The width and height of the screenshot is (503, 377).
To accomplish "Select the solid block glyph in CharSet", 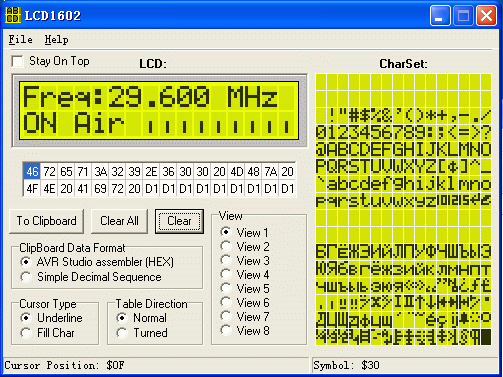I will tap(486, 337).
